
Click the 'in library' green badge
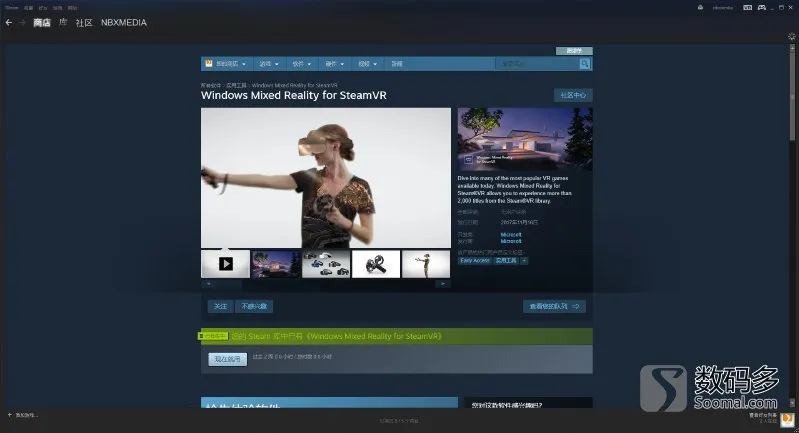point(212,336)
